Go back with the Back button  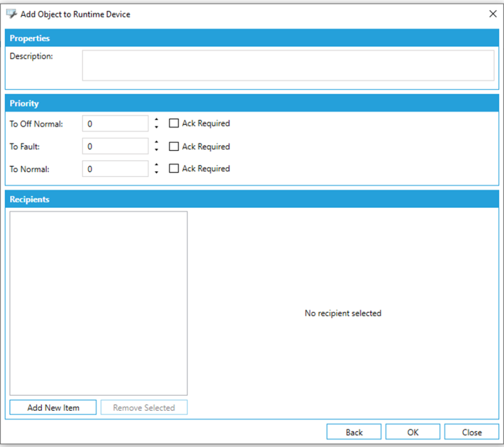[354, 432]
